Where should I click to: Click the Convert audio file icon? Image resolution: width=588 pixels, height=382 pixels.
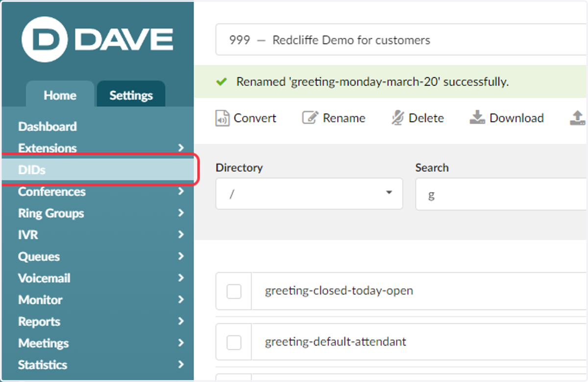(222, 118)
